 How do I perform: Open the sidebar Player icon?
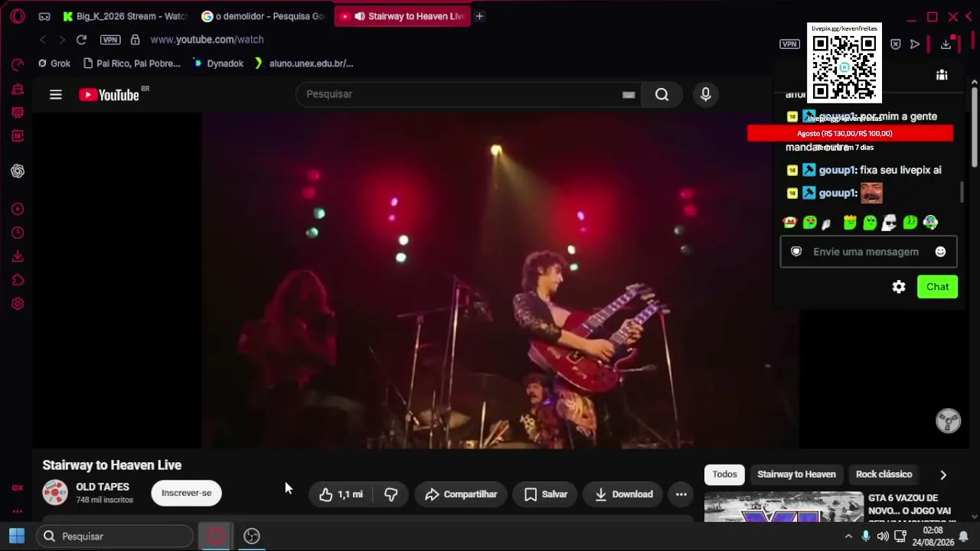[x=18, y=210]
